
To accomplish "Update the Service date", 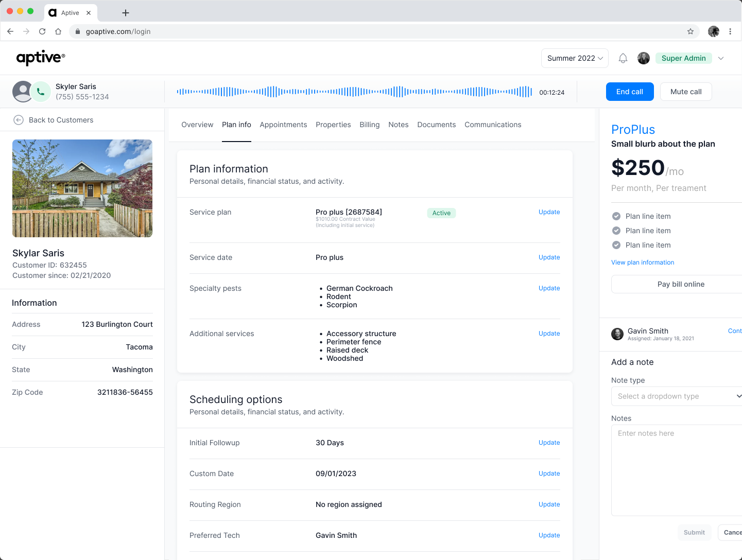I will [549, 257].
